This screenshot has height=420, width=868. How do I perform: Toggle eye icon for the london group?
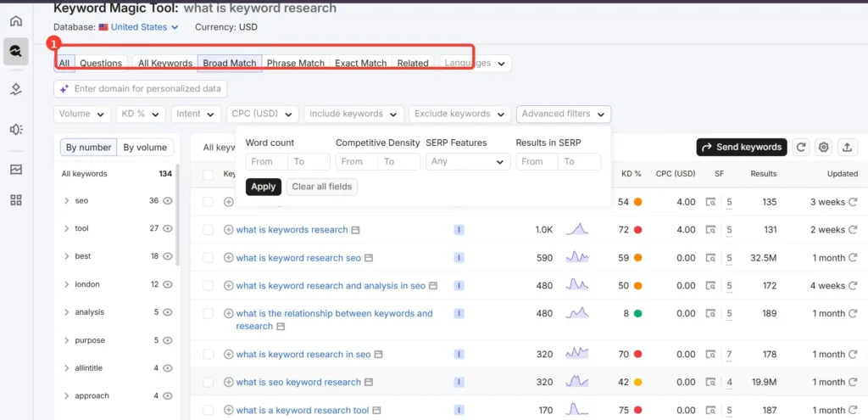[x=169, y=284]
